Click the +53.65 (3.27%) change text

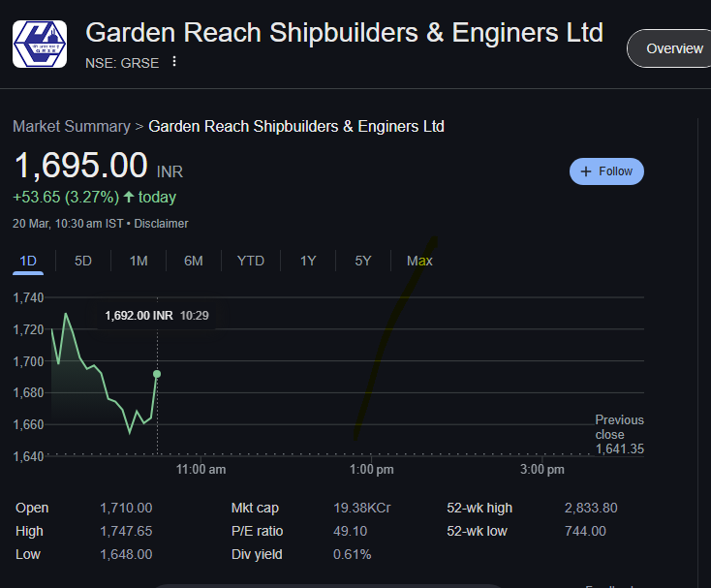(x=66, y=198)
